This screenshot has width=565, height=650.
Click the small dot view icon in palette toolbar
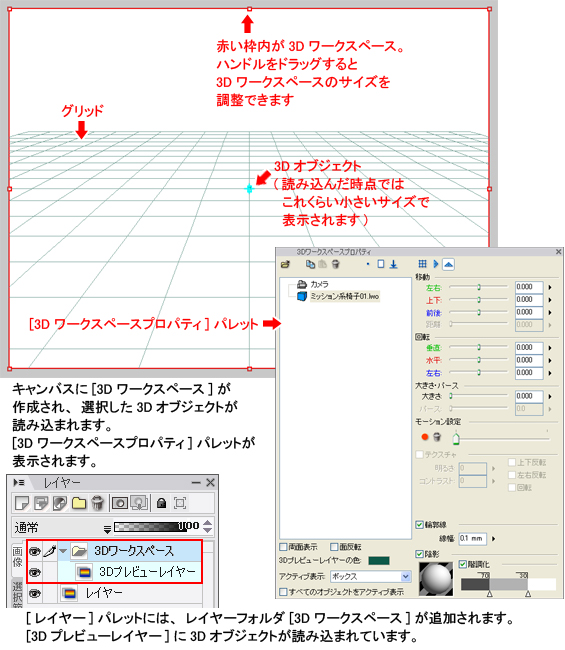coord(368,264)
